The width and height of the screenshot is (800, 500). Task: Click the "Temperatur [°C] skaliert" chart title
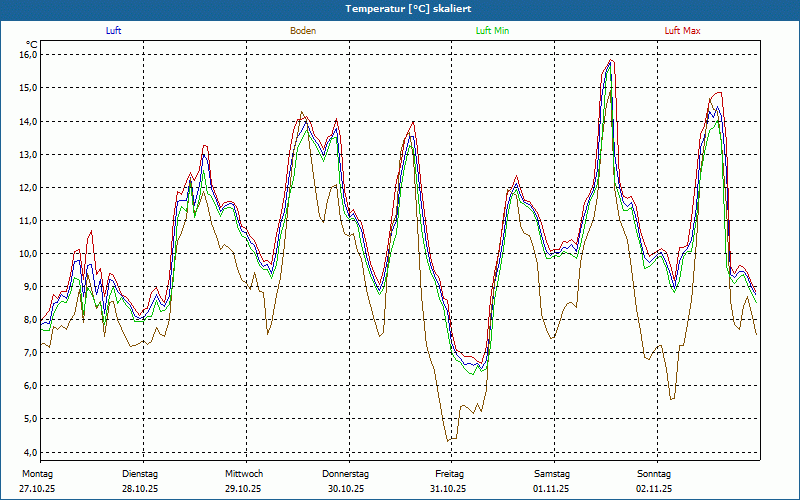(400, 9)
